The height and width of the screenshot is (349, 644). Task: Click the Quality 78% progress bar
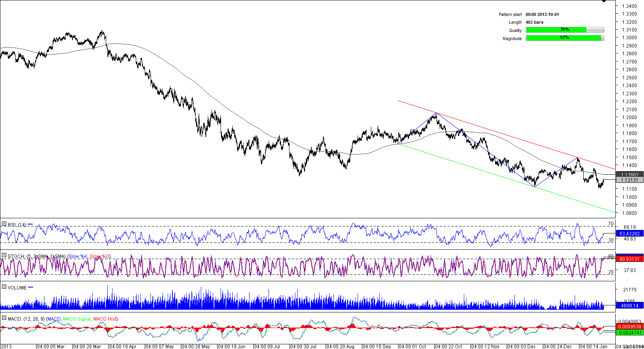(x=565, y=30)
